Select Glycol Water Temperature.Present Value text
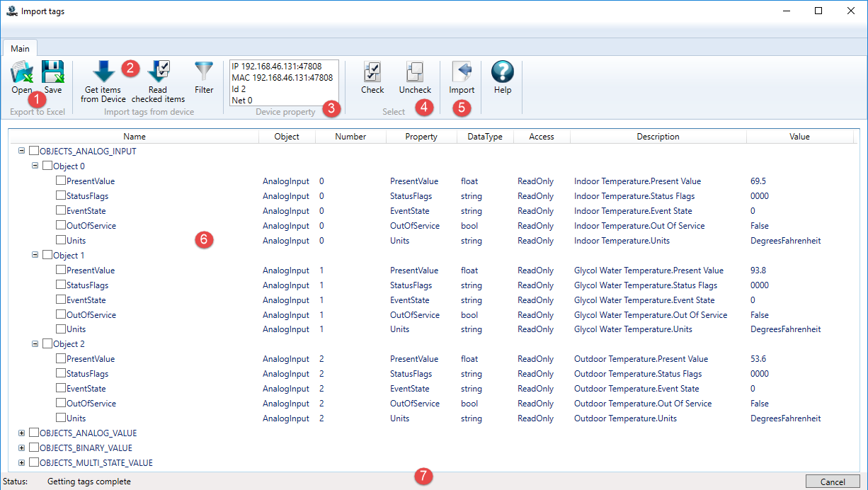868x490 pixels. point(649,270)
